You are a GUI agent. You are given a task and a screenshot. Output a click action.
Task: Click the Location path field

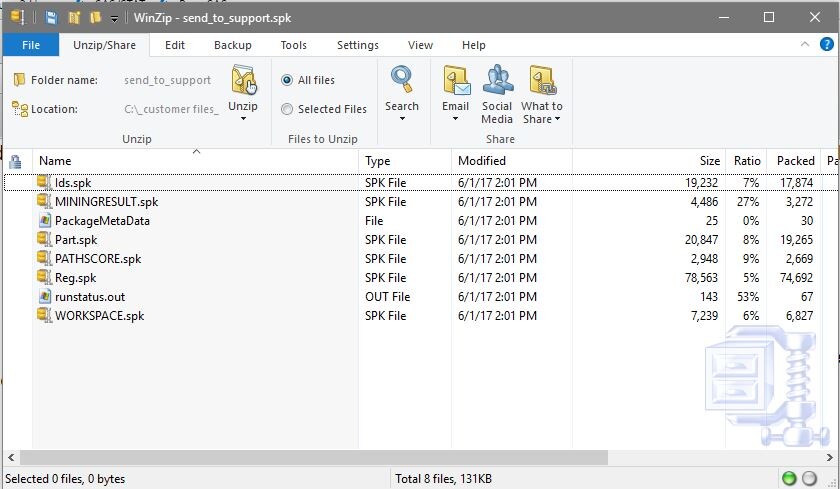click(x=171, y=109)
